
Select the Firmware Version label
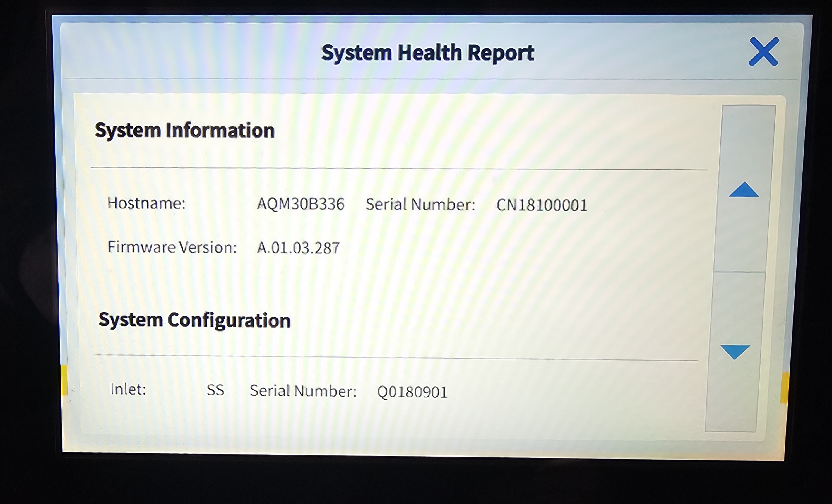172,247
